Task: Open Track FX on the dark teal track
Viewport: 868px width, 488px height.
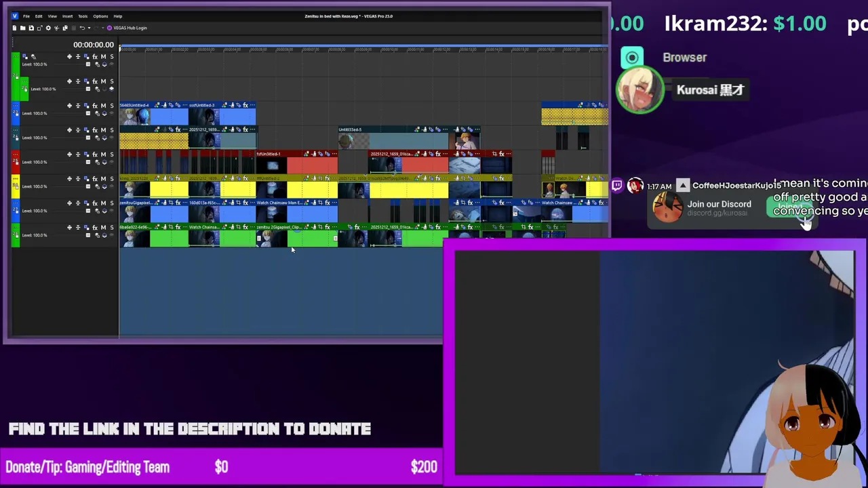Action: (x=95, y=130)
